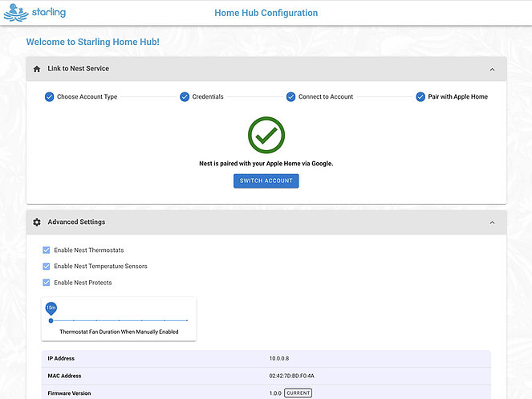Click the Connect to Account step checkmark
The width and height of the screenshot is (532, 399).
[x=290, y=97]
